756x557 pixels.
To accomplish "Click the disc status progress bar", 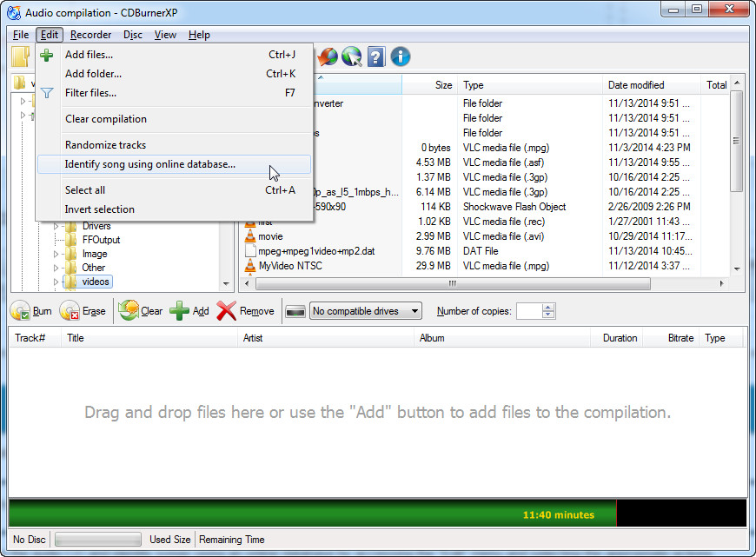I will coord(98,539).
